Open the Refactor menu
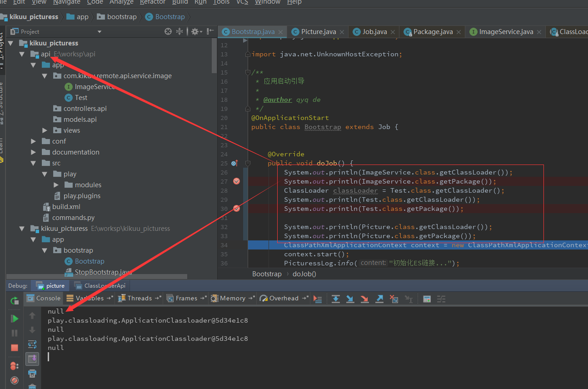588x389 pixels. 153,2
